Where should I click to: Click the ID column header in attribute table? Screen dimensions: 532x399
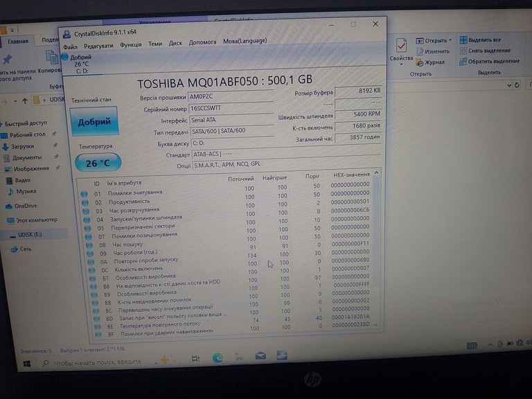pos(97,184)
